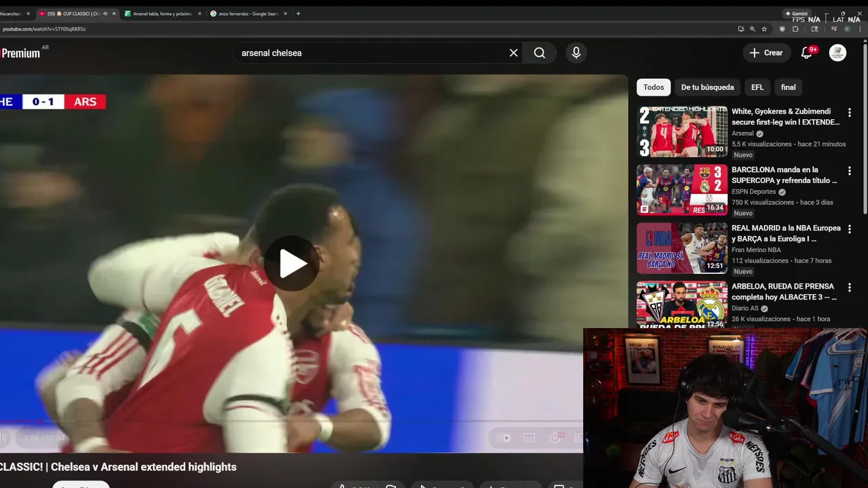Open the browser zoom magnifier icon

(x=753, y=29)
